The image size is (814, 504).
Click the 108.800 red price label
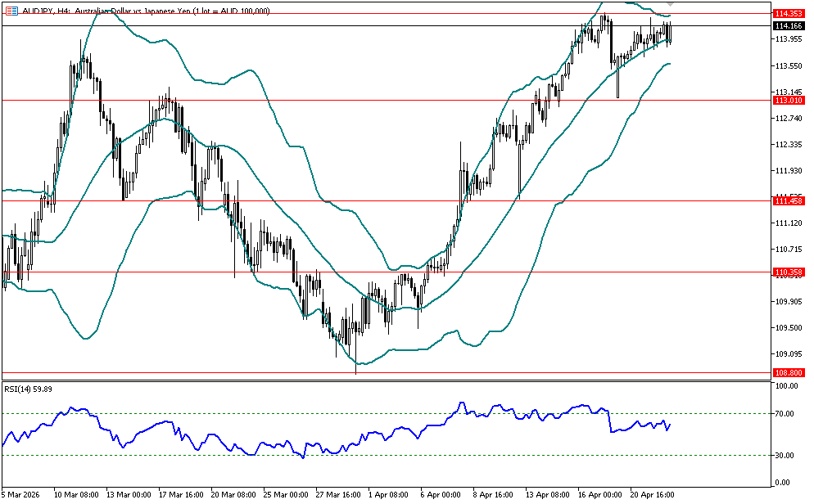(x=788, y=372)
